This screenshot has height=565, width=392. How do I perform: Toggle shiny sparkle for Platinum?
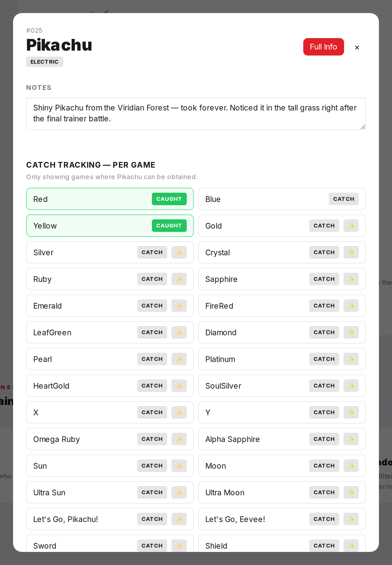(351, 359)
